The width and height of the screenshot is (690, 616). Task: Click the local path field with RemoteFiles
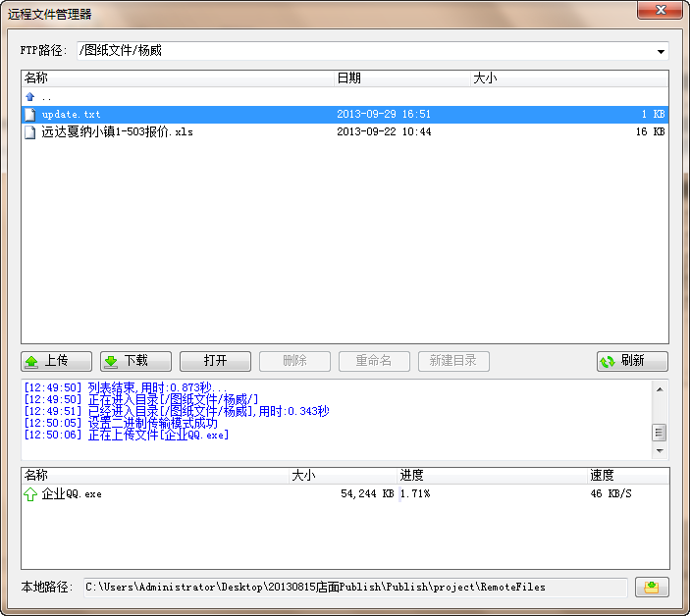point(355,588)
